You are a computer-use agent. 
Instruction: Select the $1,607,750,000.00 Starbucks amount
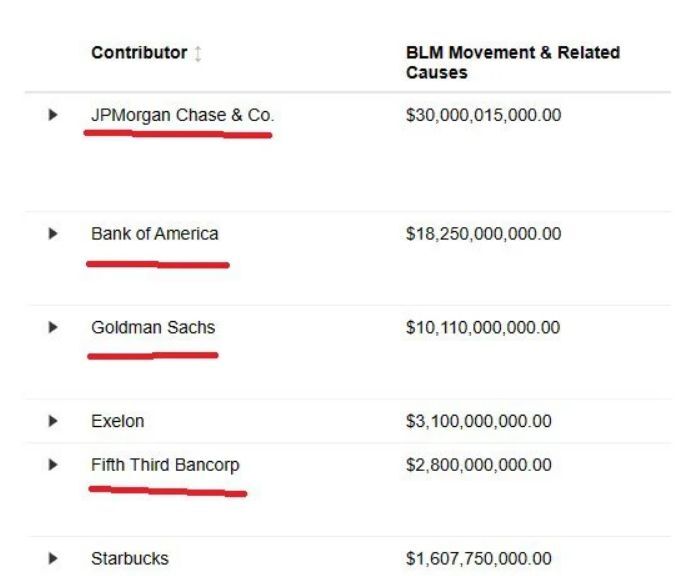click(478, 560)
